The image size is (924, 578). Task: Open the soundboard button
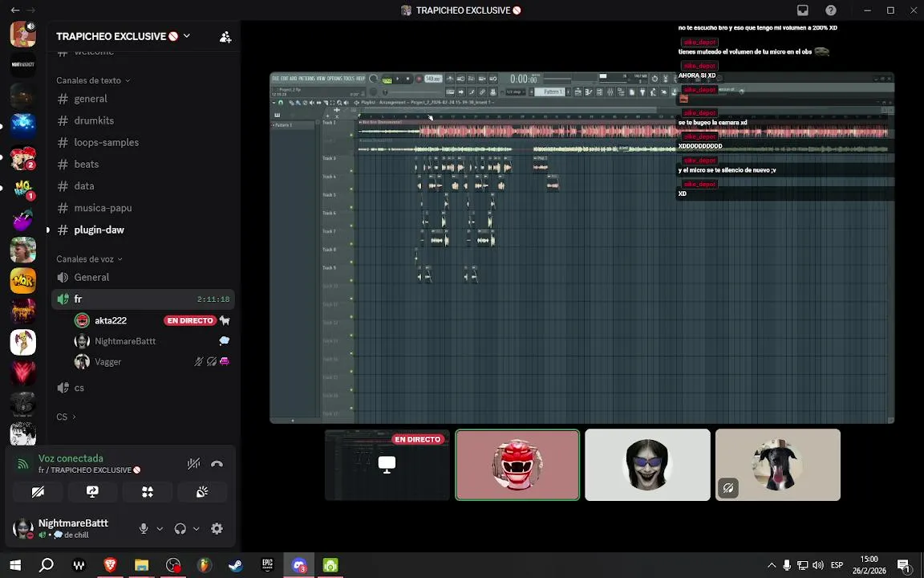[x=202, y=492]
